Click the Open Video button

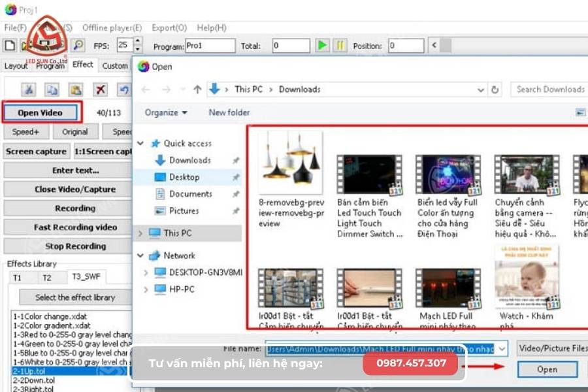tap(41, 112)
